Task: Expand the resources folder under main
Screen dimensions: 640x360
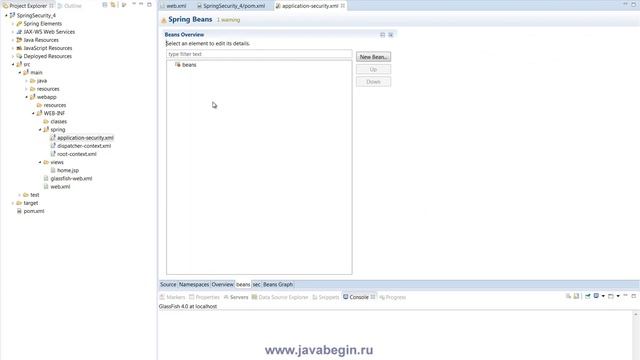Action: (x=27, y=89)
